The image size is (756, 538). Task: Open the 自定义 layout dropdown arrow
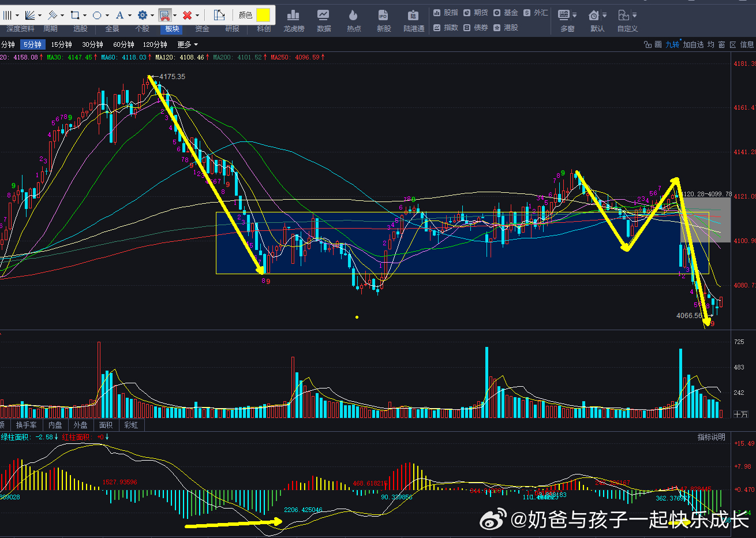click(x=634, y=16)
